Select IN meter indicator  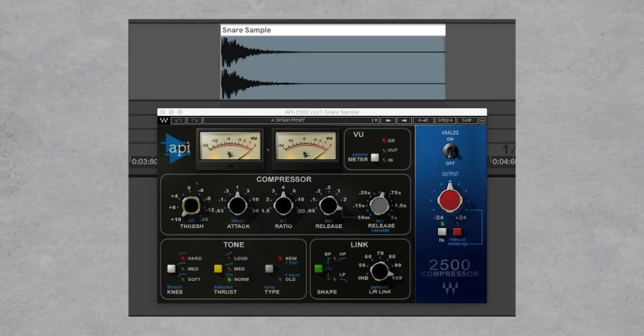coord(384,160)
